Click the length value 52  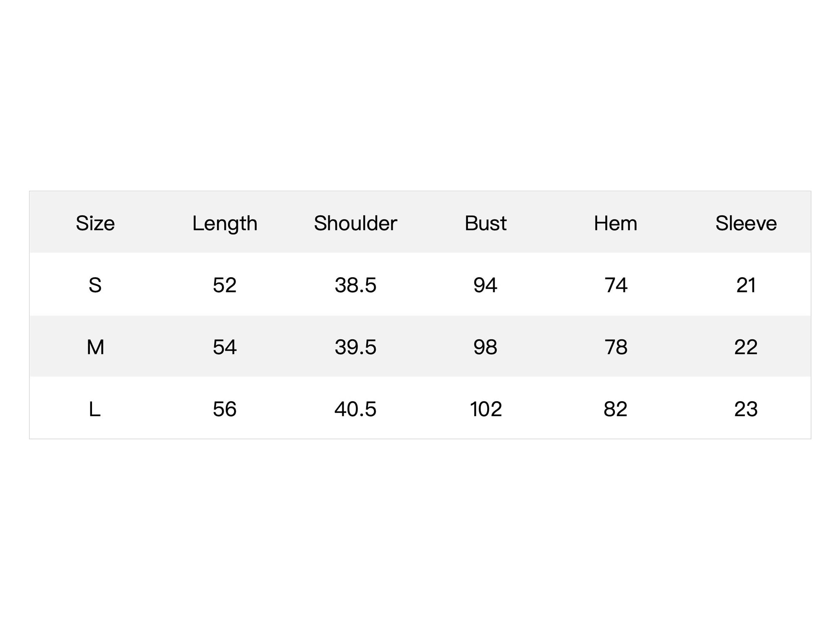(x=225, y=285)
